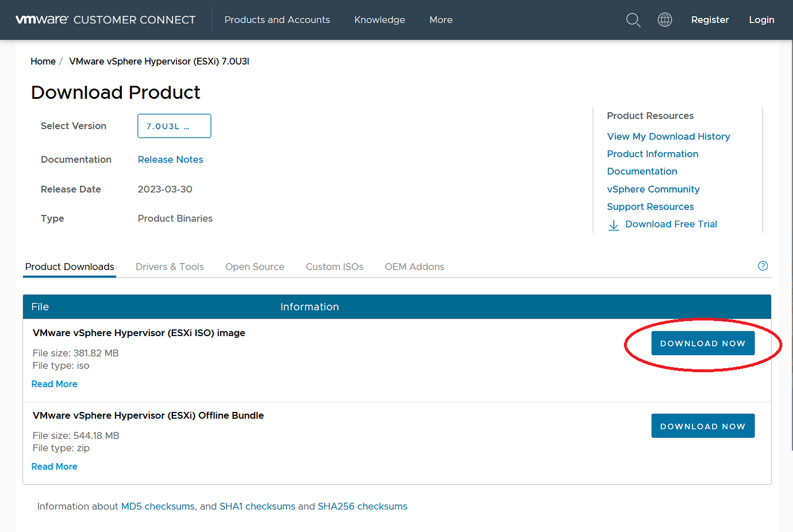The width and height of the screenshot is (793, 532).
Task: Click the 'File type: iso' text
Action: point(61,365)
